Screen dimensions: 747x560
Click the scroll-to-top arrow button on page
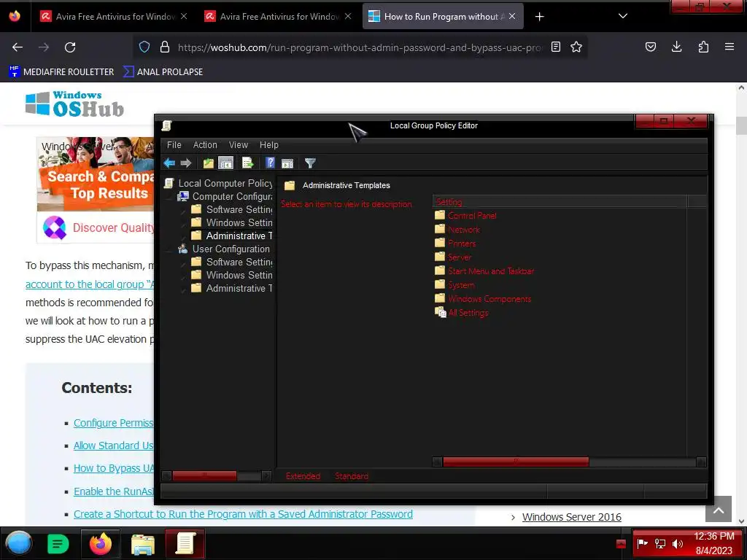719,509
